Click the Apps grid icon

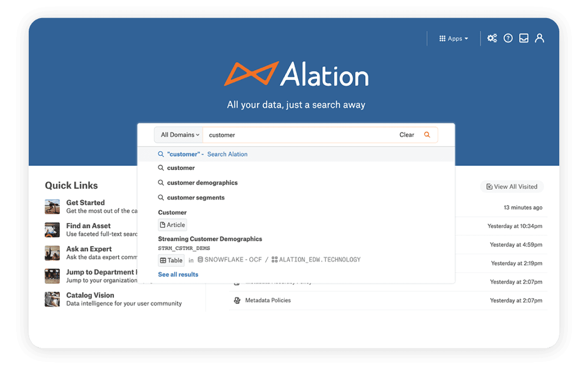pos(443,38)
